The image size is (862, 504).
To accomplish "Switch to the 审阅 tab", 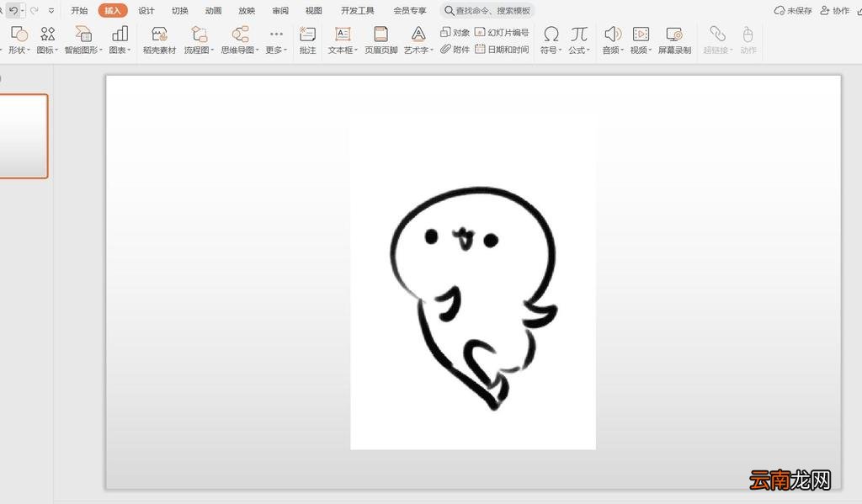I will tap(280, 10).
